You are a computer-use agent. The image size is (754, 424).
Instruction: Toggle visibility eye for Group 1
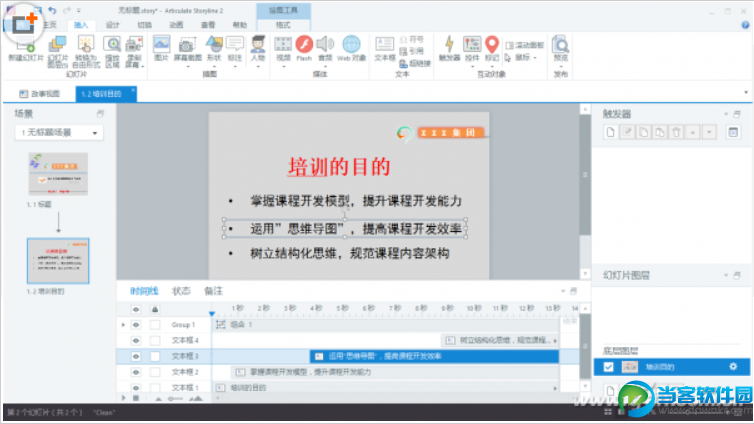[136, 325]
